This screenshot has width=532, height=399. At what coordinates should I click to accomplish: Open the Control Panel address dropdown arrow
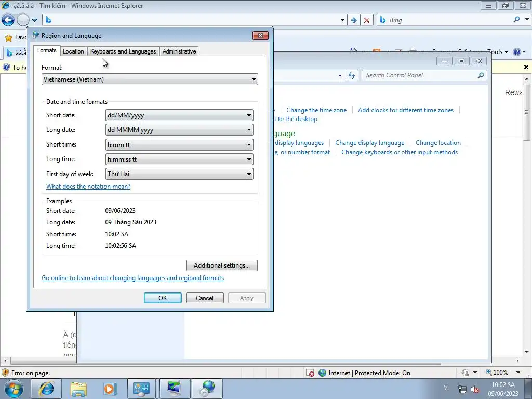click(x=340, y=75)
